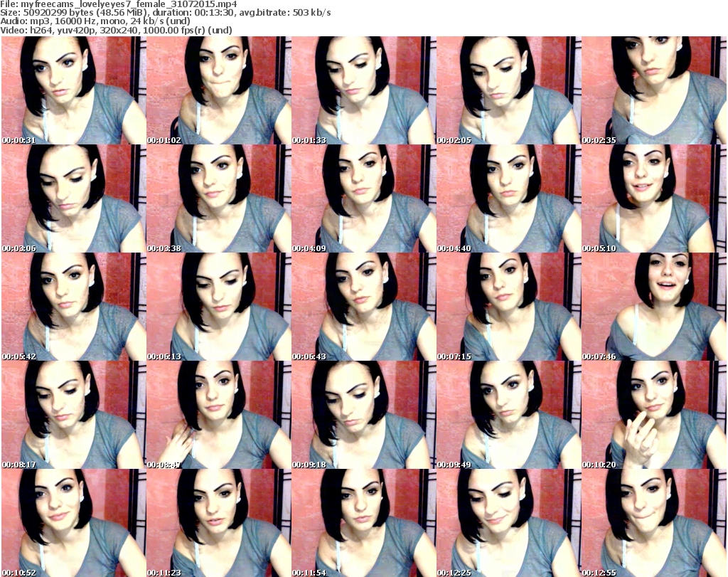The image size is (728, 577).
Task: Click the thumbnail stamped 00:06:43
Action: point(363,307)
